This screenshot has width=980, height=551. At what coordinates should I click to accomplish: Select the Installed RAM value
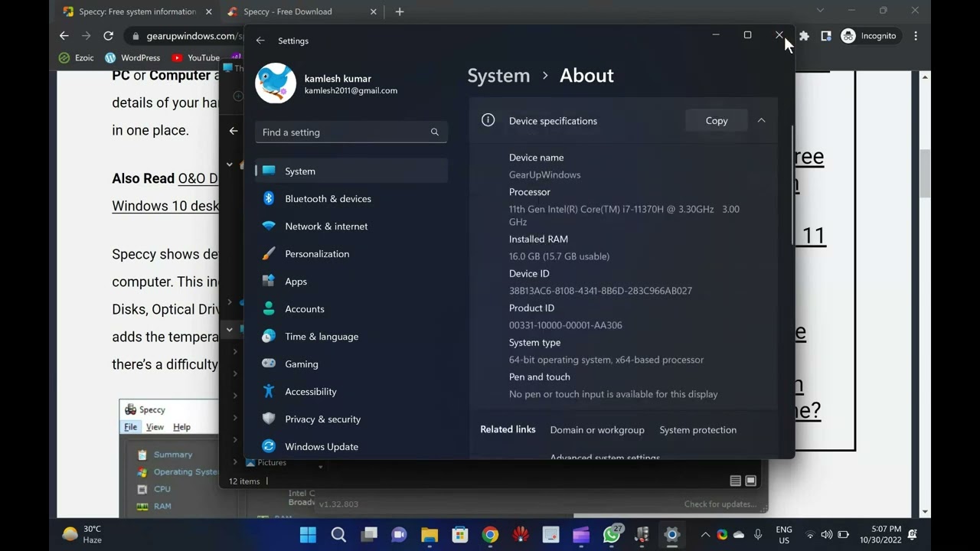pos(559,256)
